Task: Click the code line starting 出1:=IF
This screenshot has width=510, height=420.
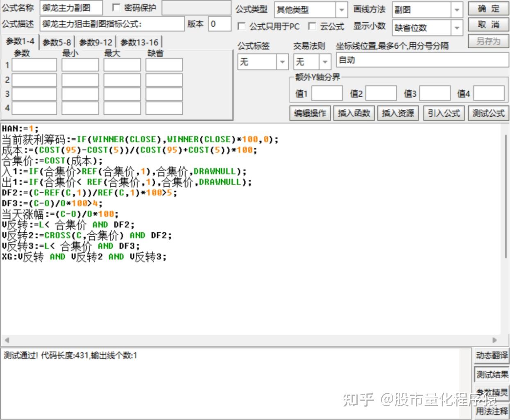Action: pyautogui.click(x=127, y=182)
